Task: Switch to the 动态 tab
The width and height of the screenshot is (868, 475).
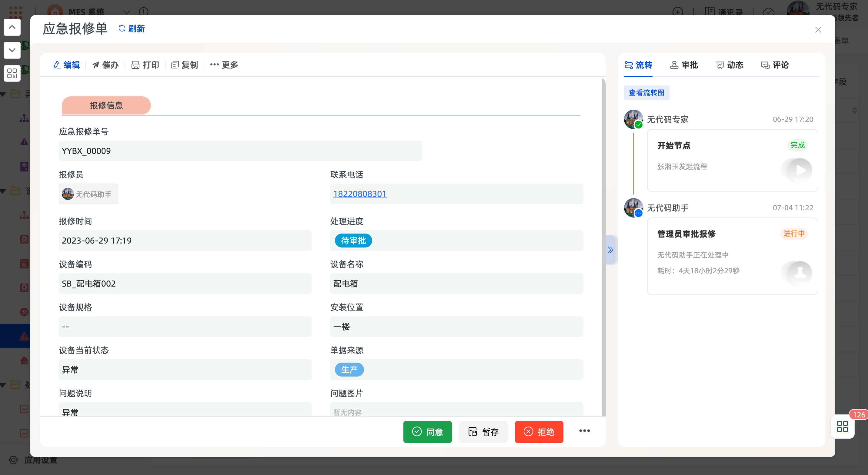Action: 729,65
